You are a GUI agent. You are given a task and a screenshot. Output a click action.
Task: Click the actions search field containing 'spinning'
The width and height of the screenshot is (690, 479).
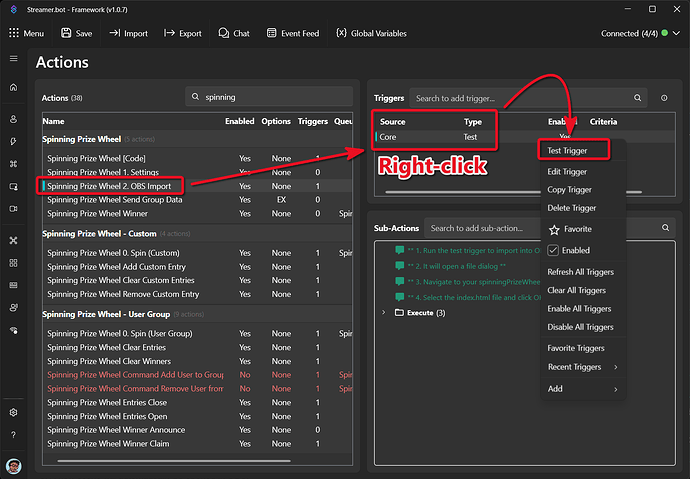point(269,97)
